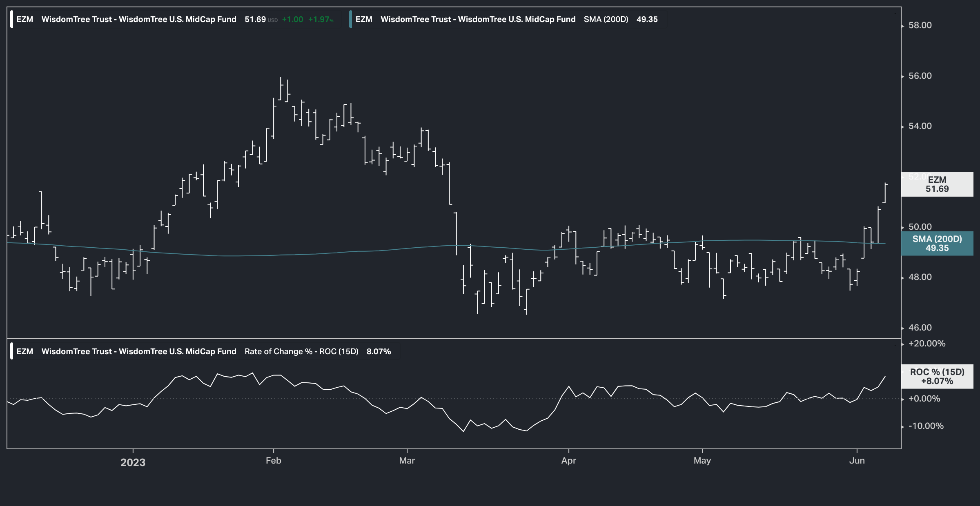Click the ROC % (15D) +8.07% axis tag
The width and height of the screenshot is (980, 506).
point(937,376)
